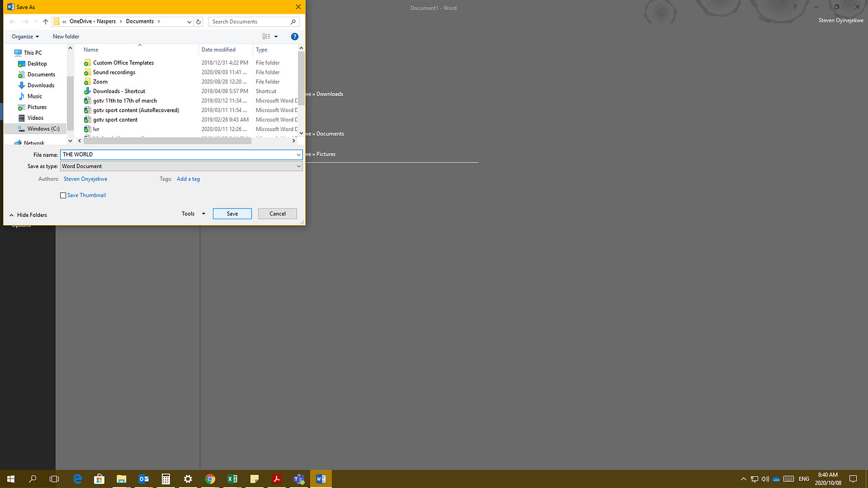Open the Organize dropdown menu
868x488 pixels.
pyautogui.click(x=25, y=36)
